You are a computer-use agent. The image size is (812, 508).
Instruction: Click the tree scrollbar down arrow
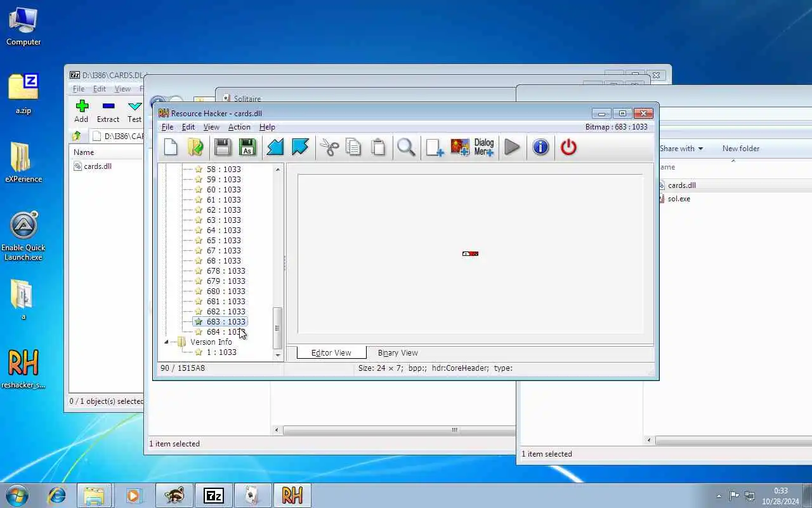click(277, 356)
